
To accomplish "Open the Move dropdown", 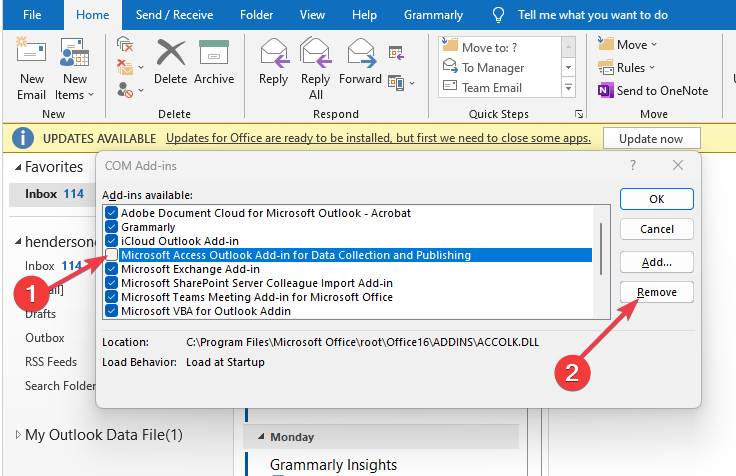I will tap(628, 45).
